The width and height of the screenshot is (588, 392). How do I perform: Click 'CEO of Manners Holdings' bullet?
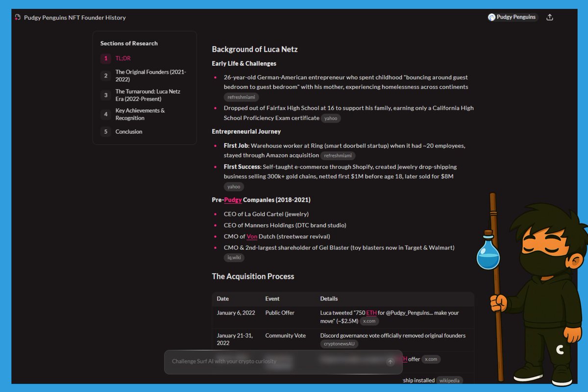(285, 225)
